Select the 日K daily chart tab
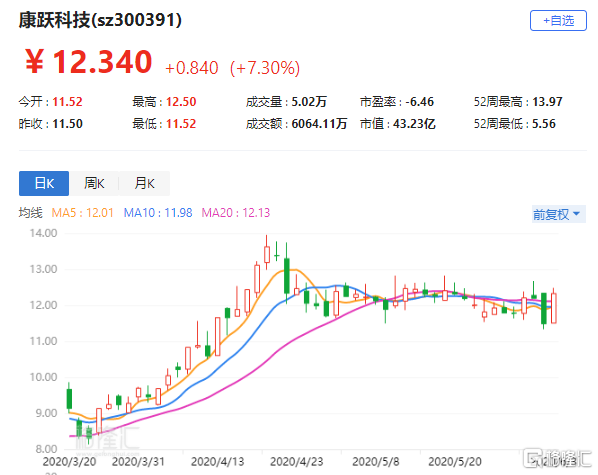Image resolution: width=598 pixels, height=475 pixels. pos(44,184)
